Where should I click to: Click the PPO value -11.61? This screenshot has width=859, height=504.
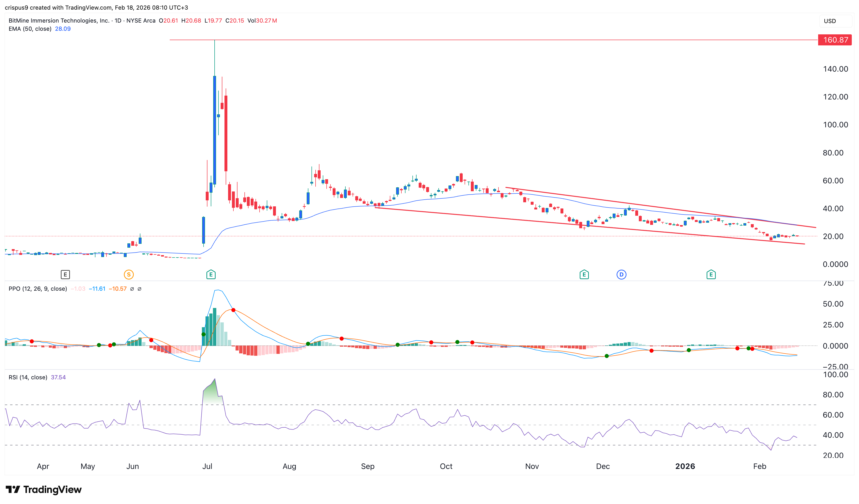click(x=97, y=289)
